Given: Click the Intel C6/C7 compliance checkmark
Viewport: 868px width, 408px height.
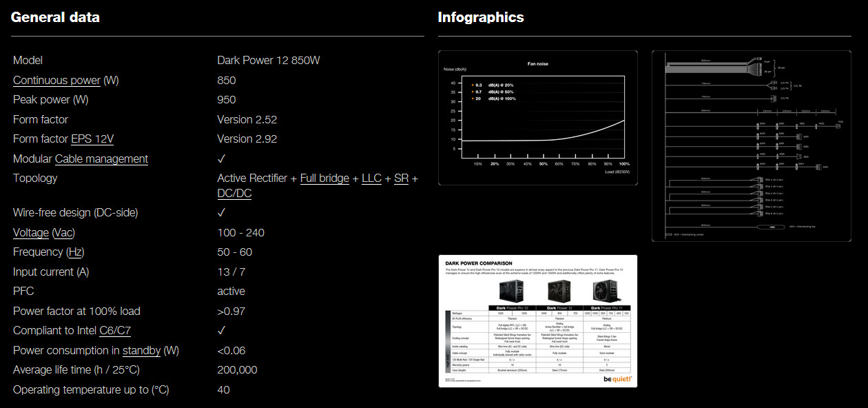Looking at the screenshot, I should (x=222, y=330).
